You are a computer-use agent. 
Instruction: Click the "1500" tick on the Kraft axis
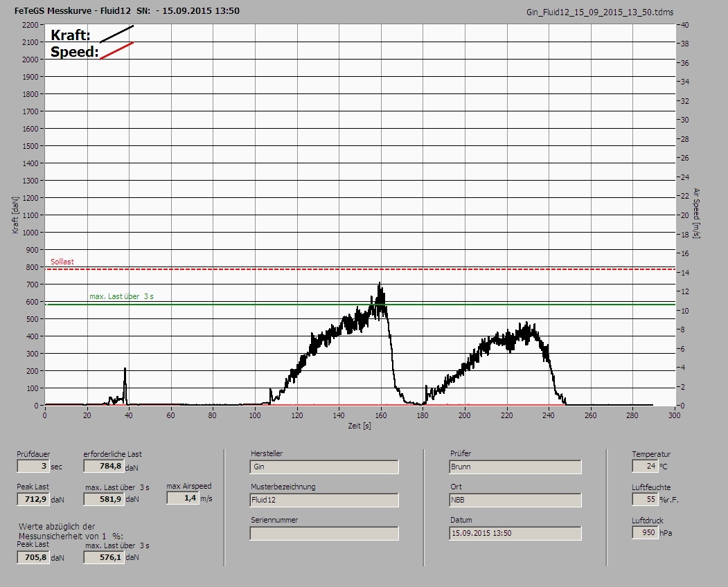click(x=30, y=146)
